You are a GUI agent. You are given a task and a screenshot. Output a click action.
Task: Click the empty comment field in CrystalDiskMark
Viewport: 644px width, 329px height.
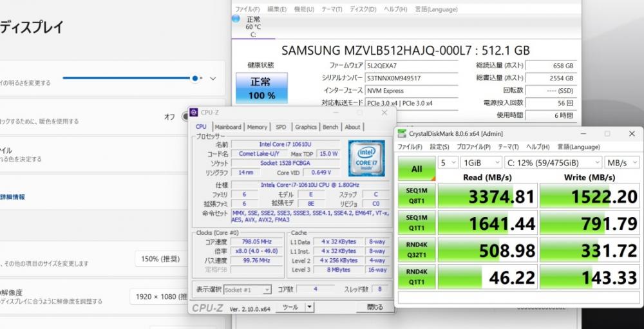pos(518,298)
